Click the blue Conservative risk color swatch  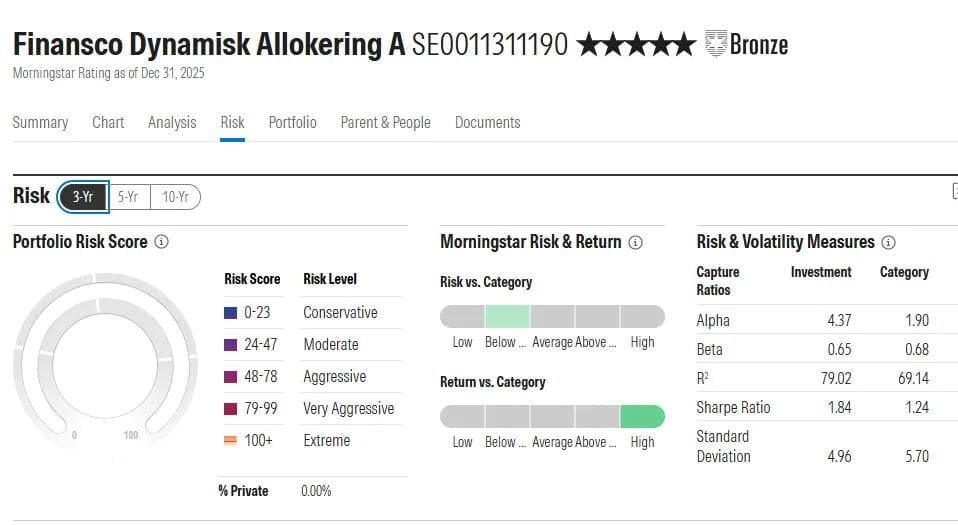pos(230,313)
